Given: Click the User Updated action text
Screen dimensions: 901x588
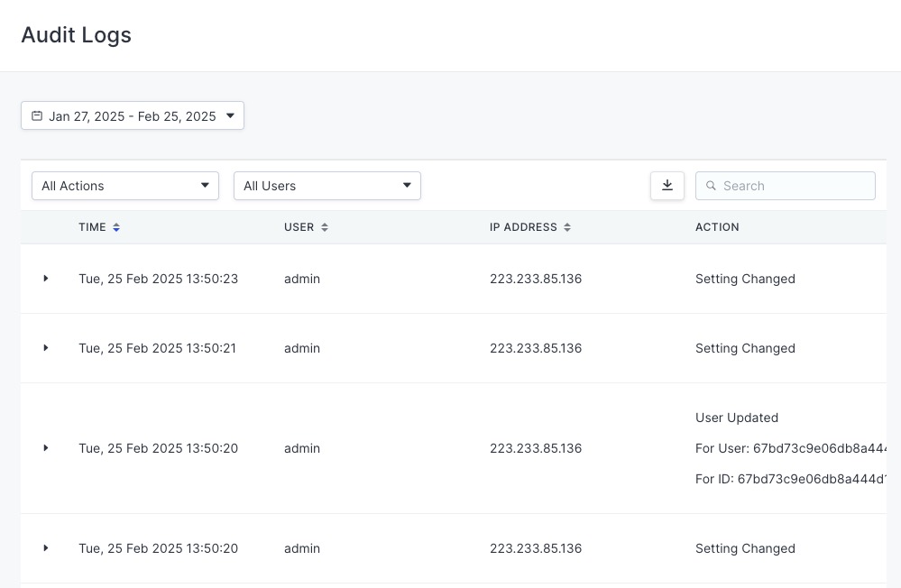Looking at the screenshot, I should (x=737, y=418).
